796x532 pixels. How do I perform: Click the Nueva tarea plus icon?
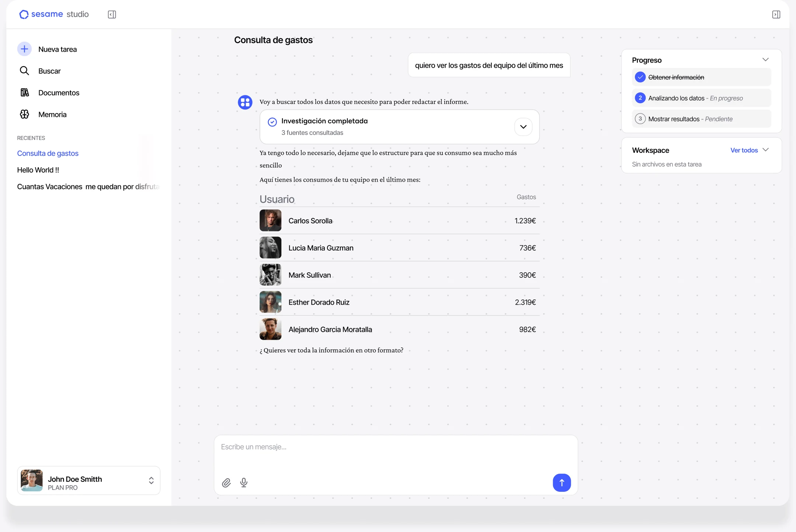[x=24, y=49]
